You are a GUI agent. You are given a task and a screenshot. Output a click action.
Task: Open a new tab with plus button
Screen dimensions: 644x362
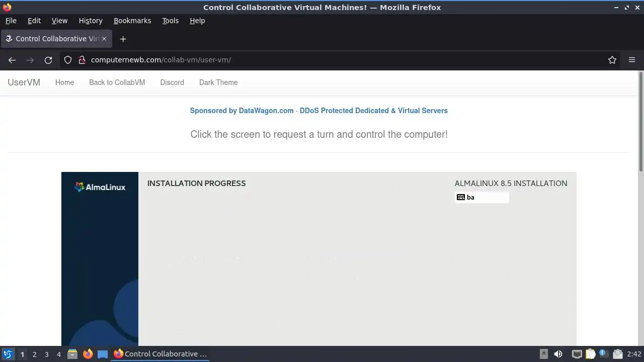[x=123, y=39]
